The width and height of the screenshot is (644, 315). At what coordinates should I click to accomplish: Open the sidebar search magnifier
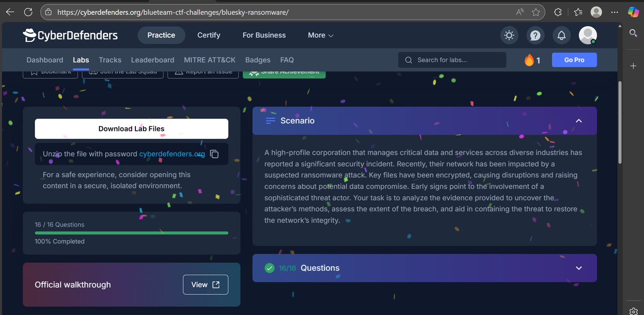tap(633, 33)
